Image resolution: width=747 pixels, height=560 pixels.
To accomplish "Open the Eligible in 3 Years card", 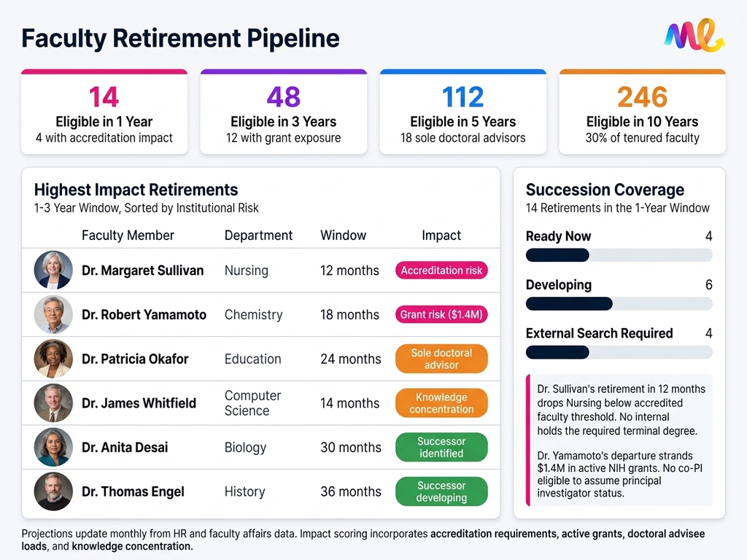I will tap(284, 112).
